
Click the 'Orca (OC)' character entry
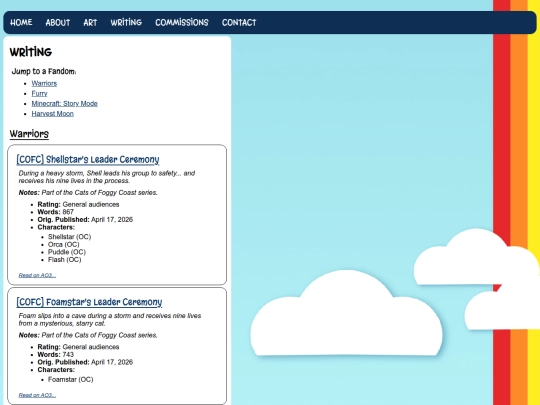pos(64,244)
